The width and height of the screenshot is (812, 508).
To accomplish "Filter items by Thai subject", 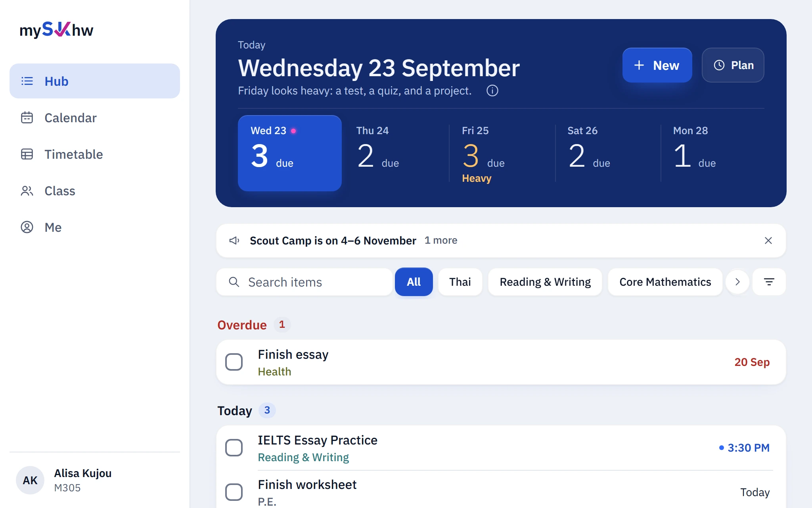I will [460, 282].
